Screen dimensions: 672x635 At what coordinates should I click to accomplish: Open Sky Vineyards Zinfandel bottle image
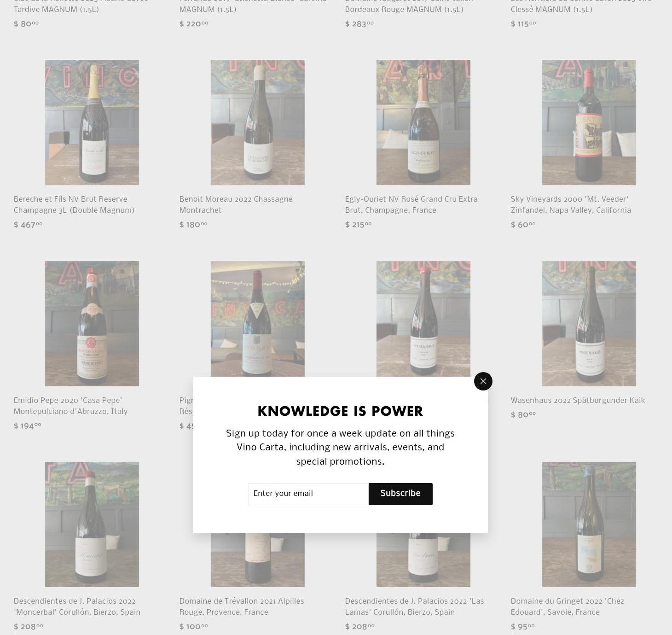click(589, 122)
